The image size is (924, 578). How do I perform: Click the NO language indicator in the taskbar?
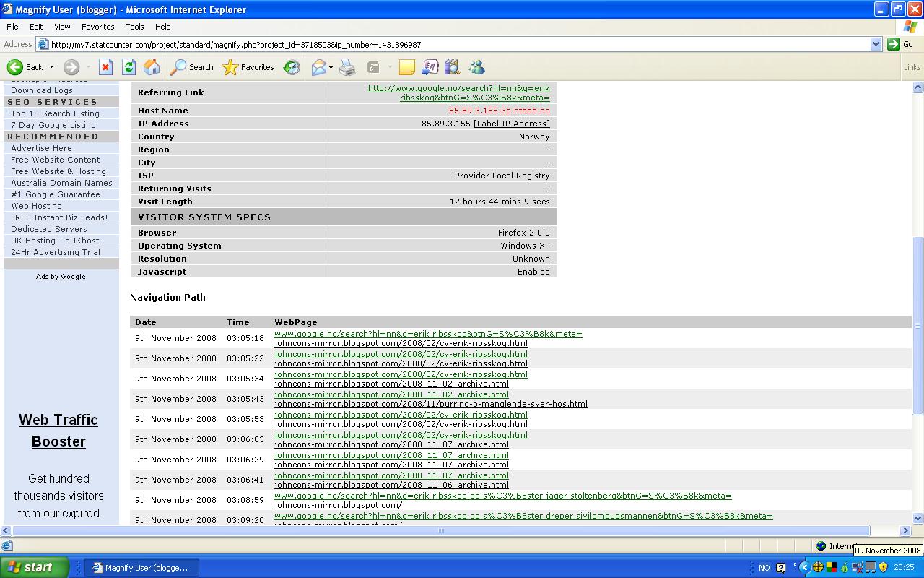coord(764,568)
